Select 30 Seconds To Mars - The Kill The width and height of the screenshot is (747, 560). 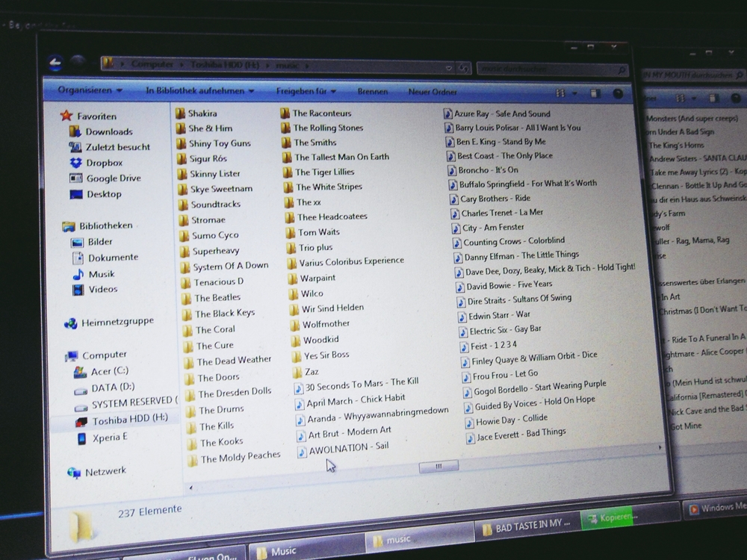click(356, 385)
